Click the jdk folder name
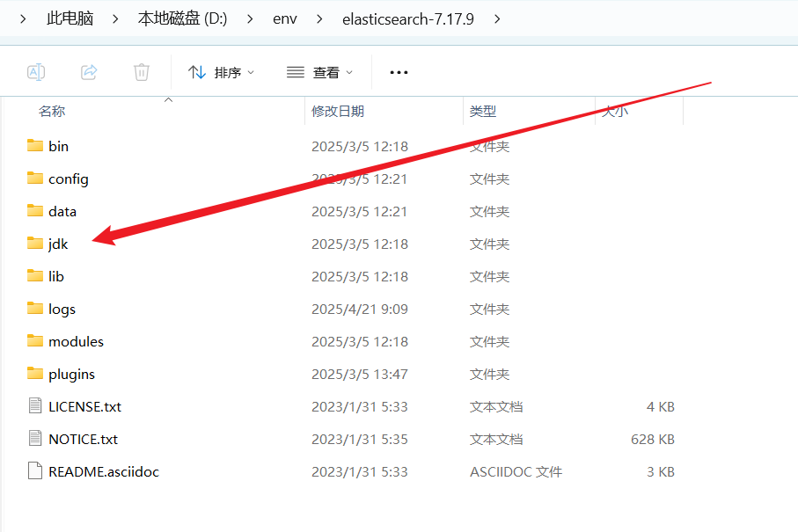This screenshot has height=532, width=798. click(x=58, y=244)
